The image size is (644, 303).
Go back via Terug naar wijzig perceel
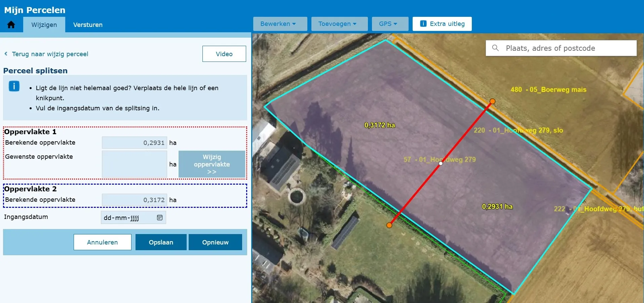50,54
